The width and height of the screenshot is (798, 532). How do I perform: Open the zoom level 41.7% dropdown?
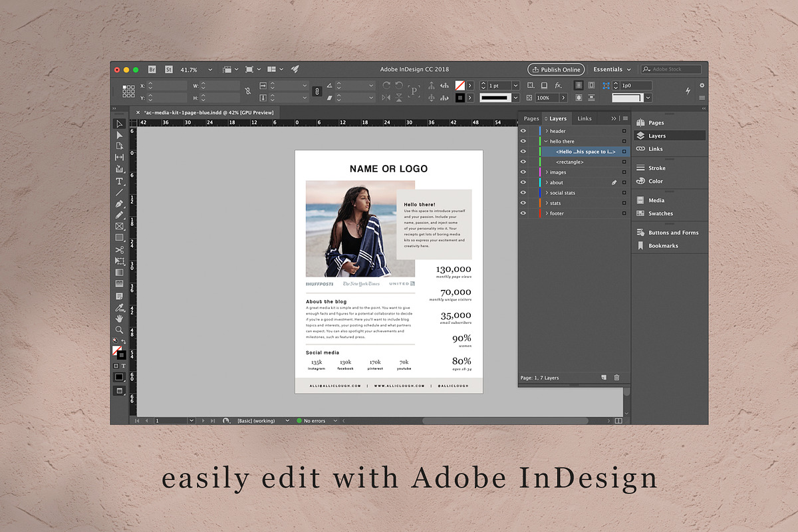click(210, 69)
